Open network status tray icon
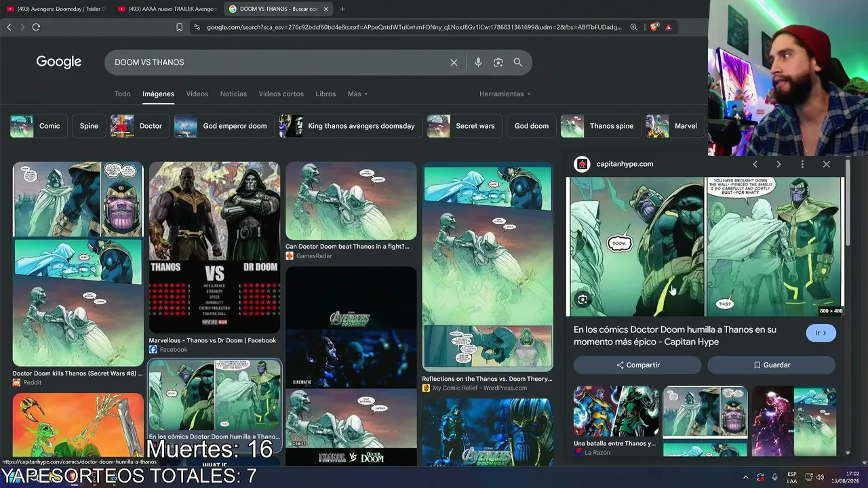 click(808, 477)
